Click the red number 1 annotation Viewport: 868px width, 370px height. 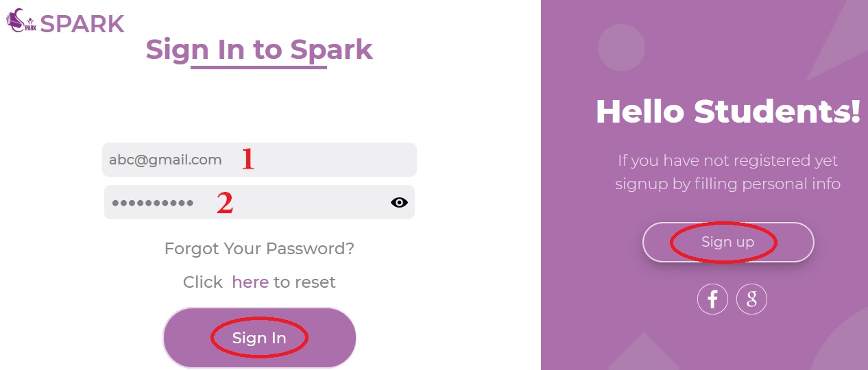[x=248, y=159]
